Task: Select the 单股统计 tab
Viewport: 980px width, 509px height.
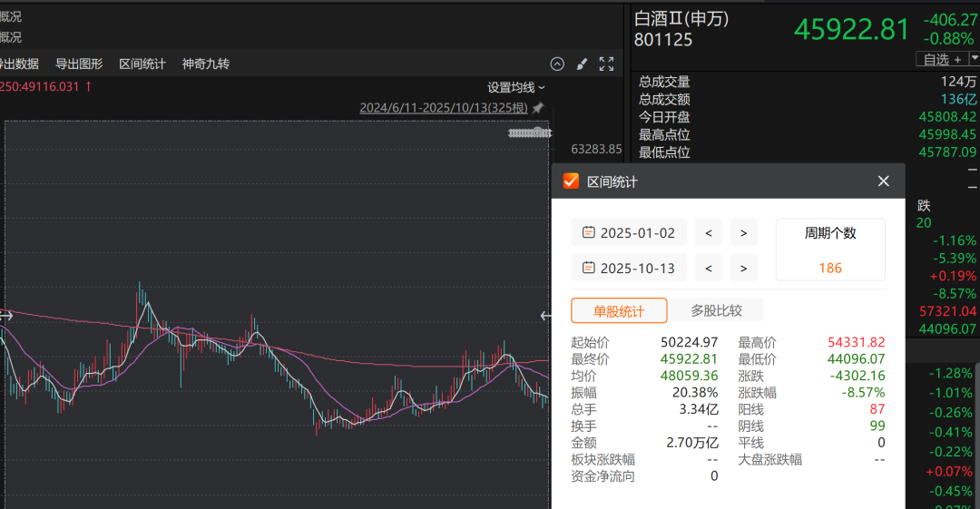Action: pyautogui.click(x=619, y=310)
